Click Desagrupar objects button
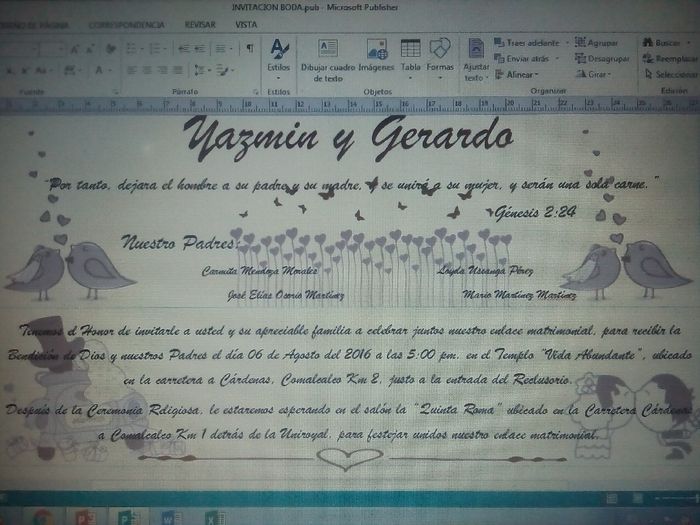The image size is (700, 525). (x=602, y=58)
